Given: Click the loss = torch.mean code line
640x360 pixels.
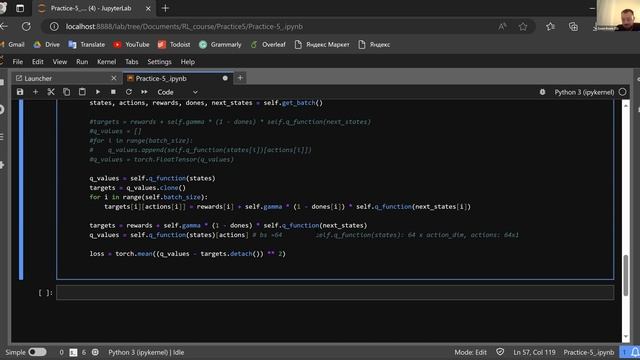Looking at the screenshot, I should tap(187, 253).
